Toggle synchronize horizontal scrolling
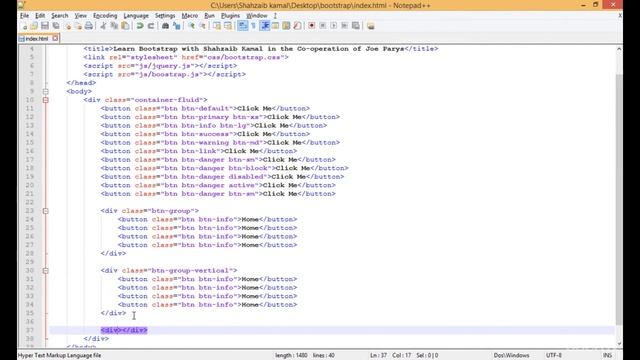The width and height of the screenshot is (640, 360). 228,26
